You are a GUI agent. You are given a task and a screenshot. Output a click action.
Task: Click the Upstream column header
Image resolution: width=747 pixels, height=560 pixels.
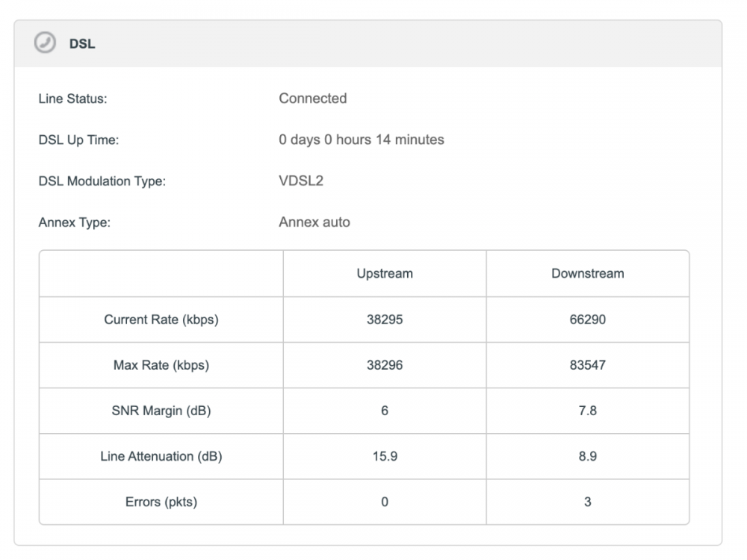pyautogui.click(x=385, y=273)
